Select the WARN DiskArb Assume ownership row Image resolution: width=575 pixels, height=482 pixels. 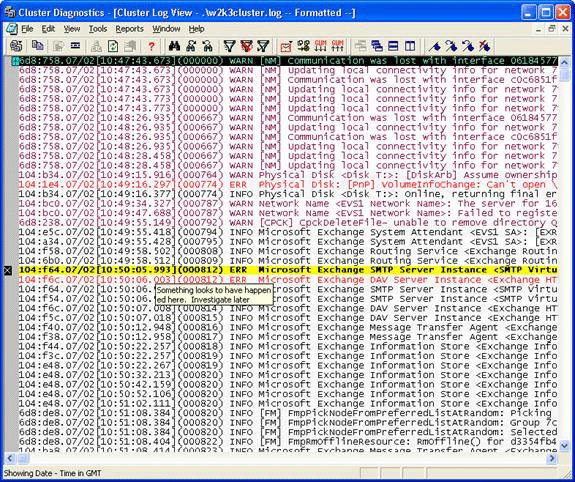click(288, 175)
